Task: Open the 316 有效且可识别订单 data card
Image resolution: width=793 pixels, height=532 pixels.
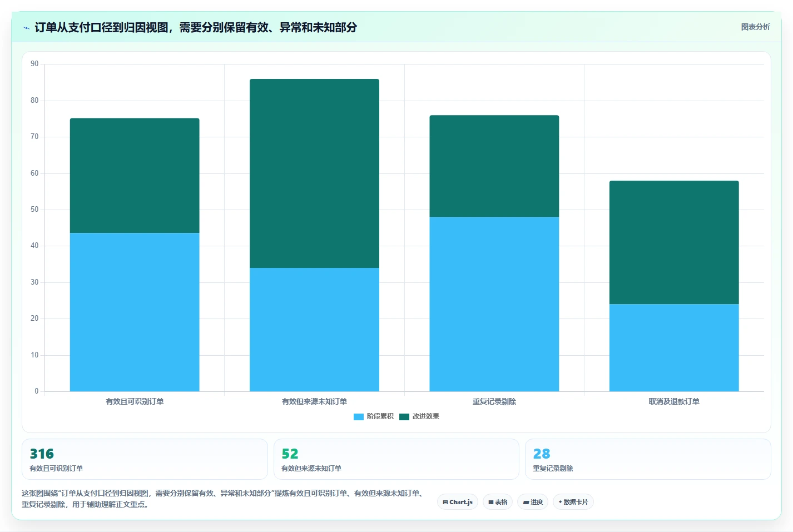Action: point(145,459)
